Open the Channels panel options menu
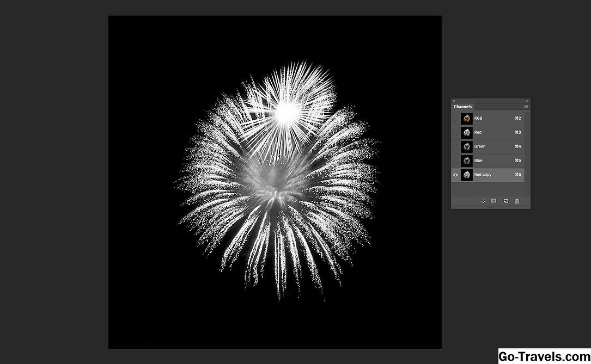The height and width of the screenshot is (364, 591). pyautogui.click(x=526, y=107)
